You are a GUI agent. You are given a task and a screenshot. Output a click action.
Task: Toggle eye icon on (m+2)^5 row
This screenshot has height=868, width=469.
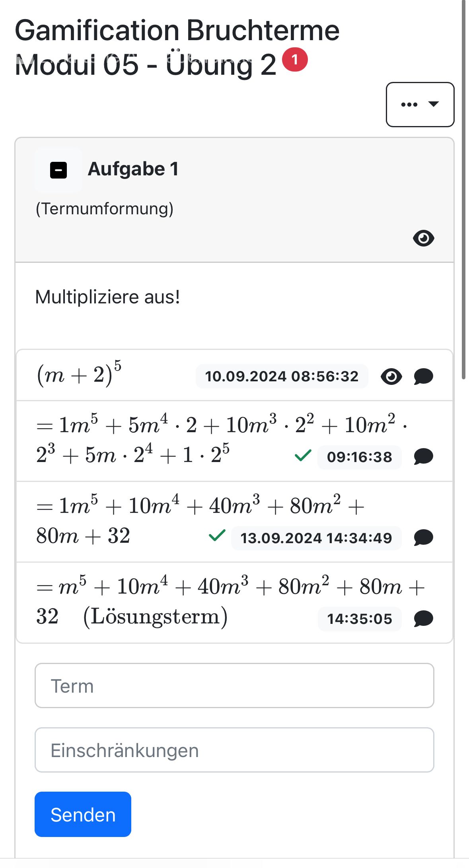391,376
